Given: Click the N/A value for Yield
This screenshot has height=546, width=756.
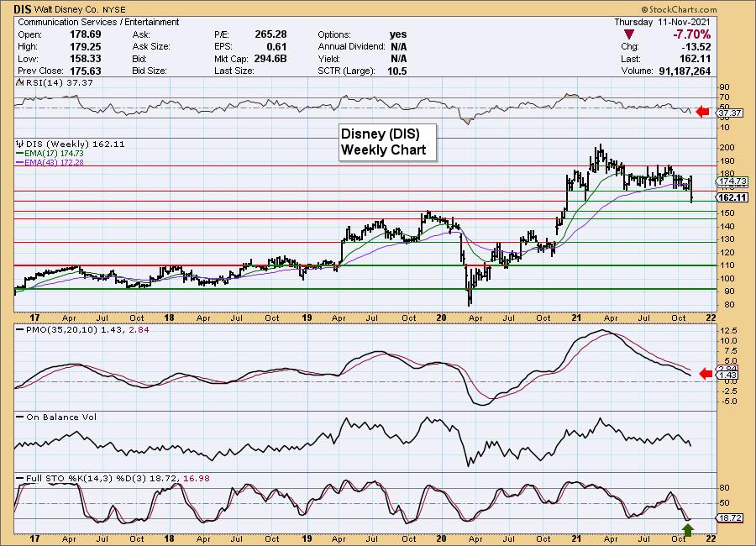Looking at the screenshot, I should (x=398, y=58).
